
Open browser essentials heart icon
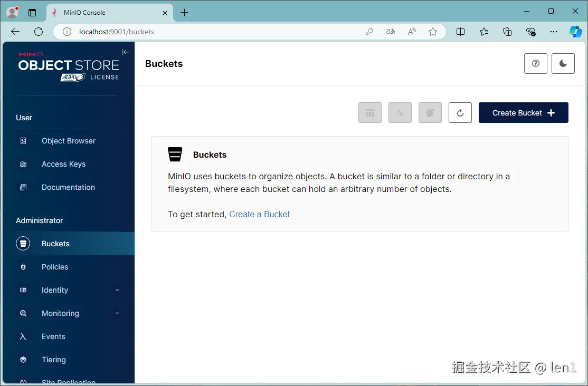click(530, 32)
